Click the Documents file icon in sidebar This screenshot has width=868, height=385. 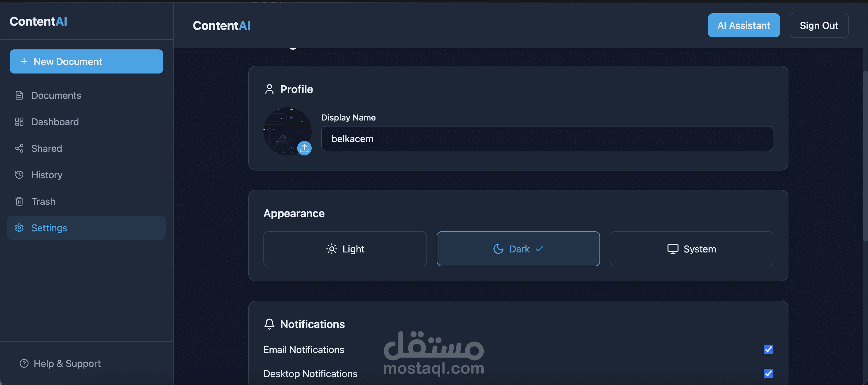coord(19,95)
